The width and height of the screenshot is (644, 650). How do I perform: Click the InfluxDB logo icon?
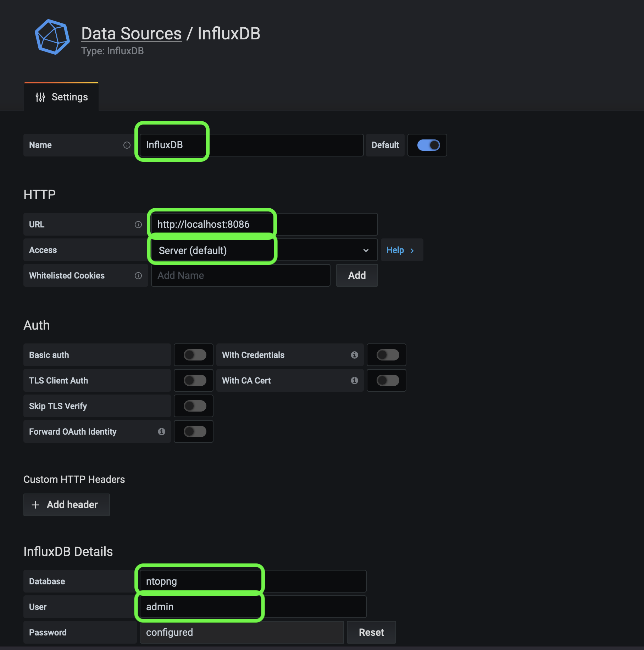pyautogui.click(x=52, y=37)
